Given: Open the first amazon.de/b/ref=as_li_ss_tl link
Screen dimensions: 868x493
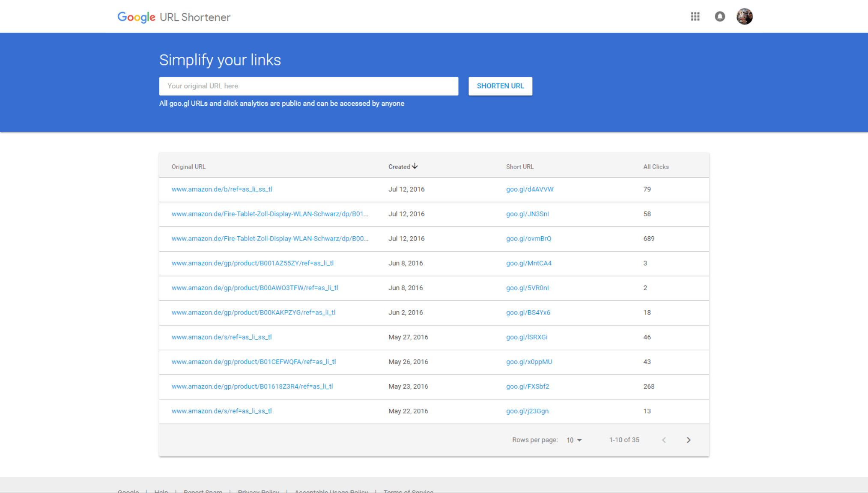Looking at the screenshot, I should 221,189.
